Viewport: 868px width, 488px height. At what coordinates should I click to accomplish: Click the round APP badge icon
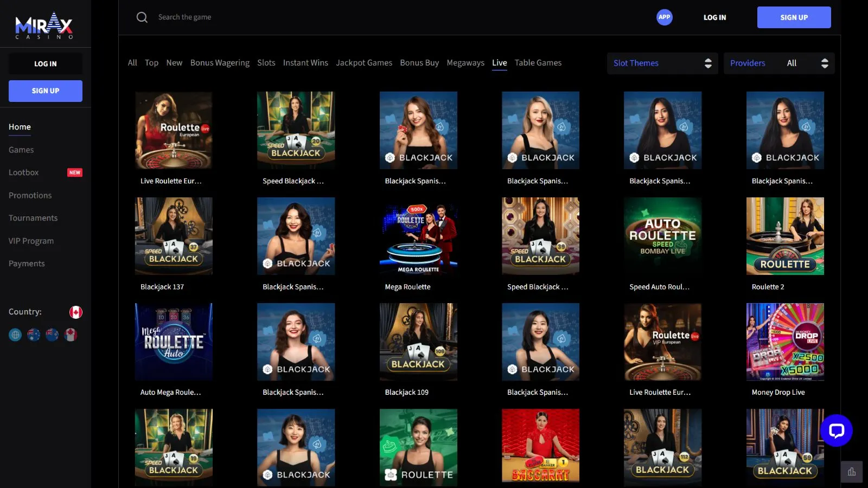[664, 17]
